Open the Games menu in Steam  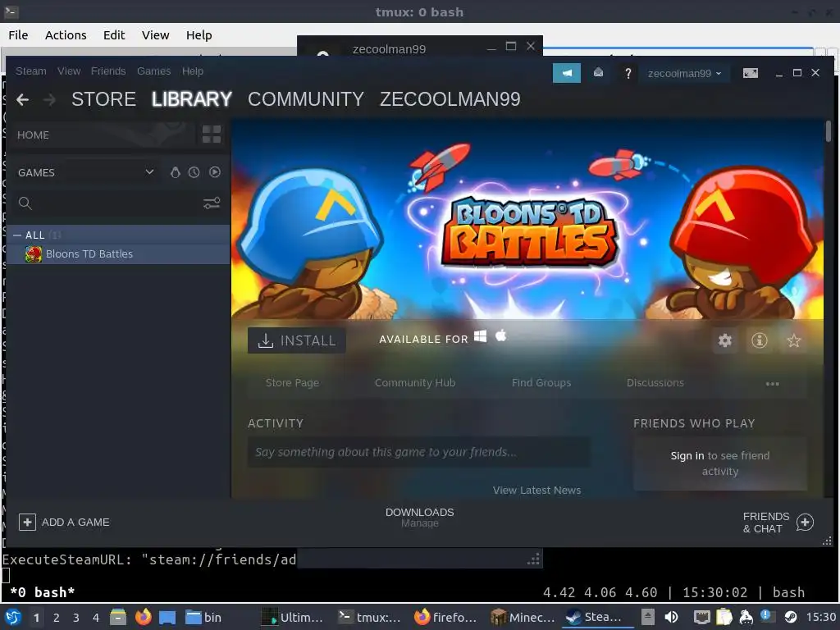tap(153, 71)
